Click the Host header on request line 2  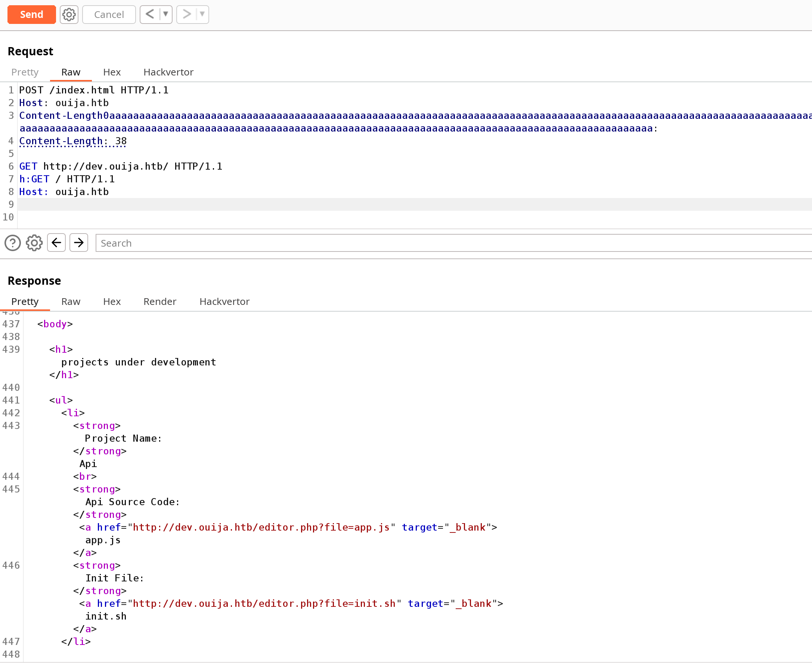point(64,103)
